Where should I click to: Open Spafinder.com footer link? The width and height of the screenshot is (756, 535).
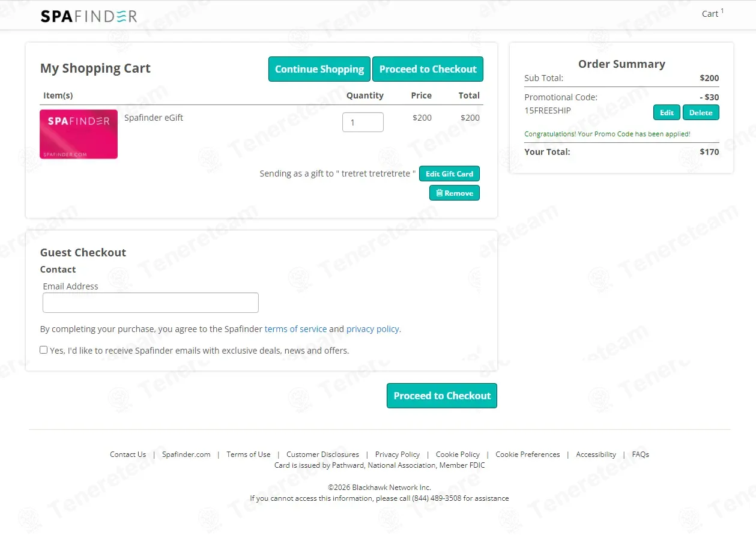click(186, 455)
